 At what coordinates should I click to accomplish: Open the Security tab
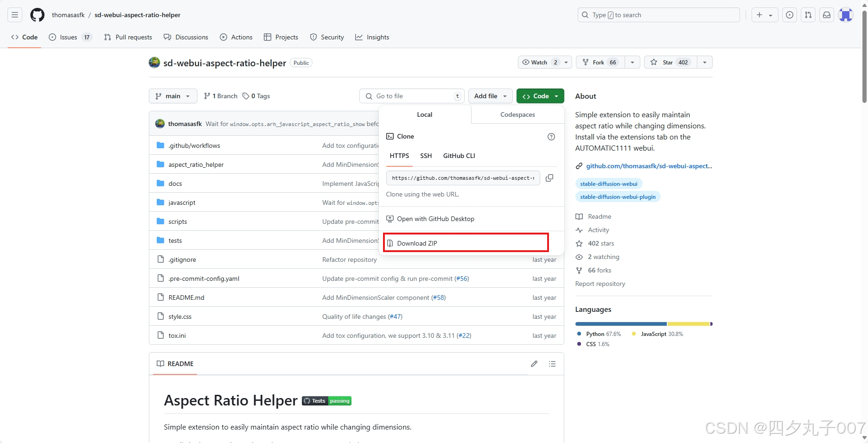pos(327,37)
